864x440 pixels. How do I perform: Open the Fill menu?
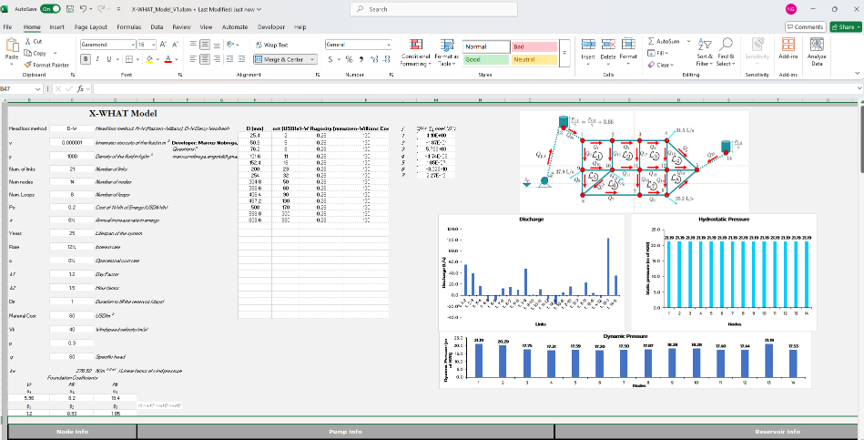tap(658, 53)
